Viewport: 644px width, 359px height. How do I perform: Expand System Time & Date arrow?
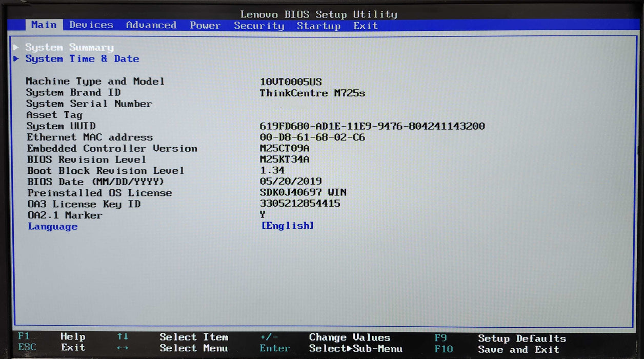tap(16, 58)
